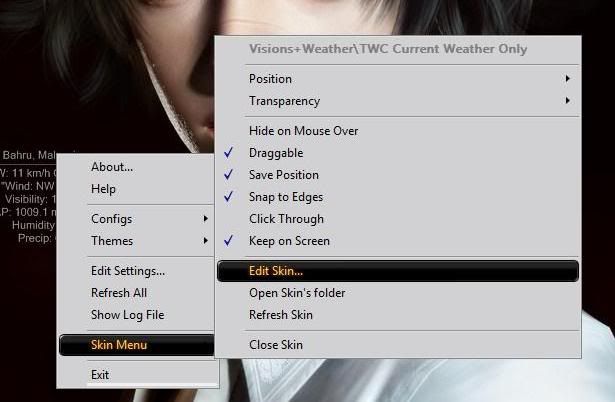Open the Themes submenu
The image size is (615, 402).
coord(112,241)
